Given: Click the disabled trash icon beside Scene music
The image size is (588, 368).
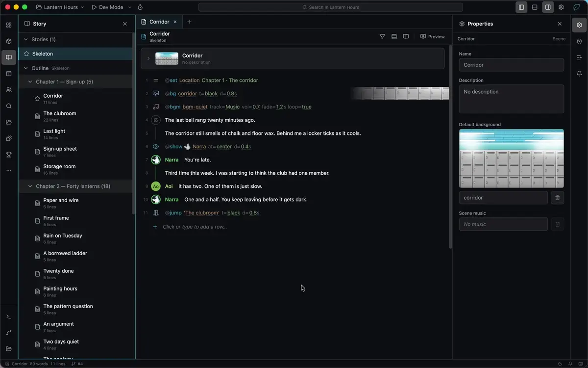Looking at the screenshot, I should [557, 224].
